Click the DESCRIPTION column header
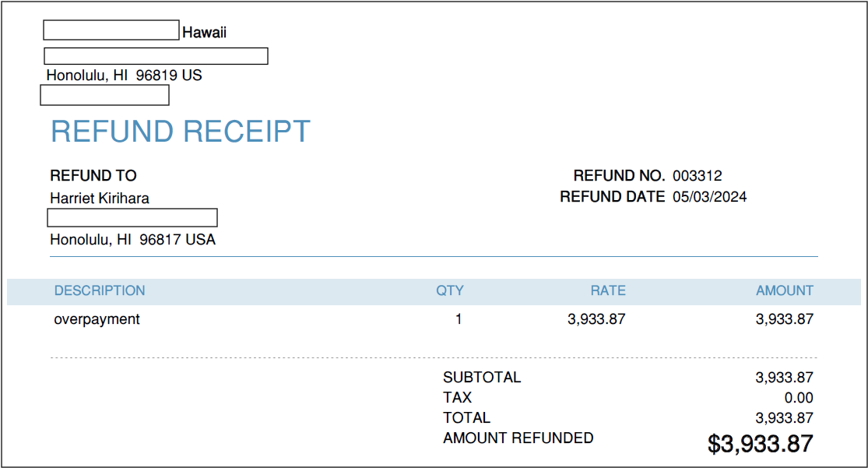Image resolution: width=868 pixels, height=468 pixels. 100,290
